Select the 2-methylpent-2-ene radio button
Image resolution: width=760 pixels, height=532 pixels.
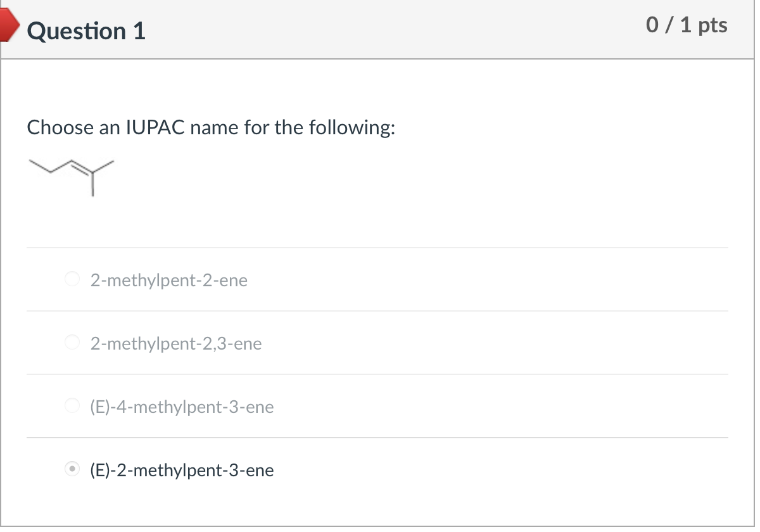click(72, 279)
